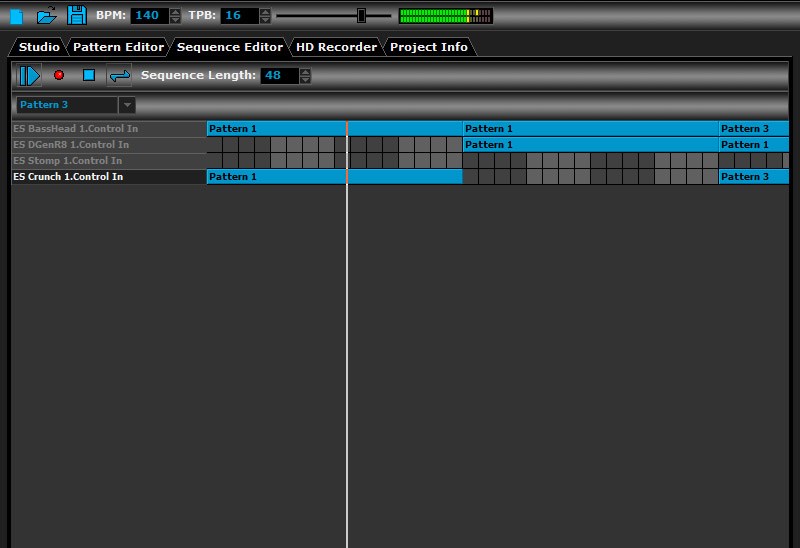Click the TPB value field showing 16
The image size is (800, 548).
click(x=240, y=15)
